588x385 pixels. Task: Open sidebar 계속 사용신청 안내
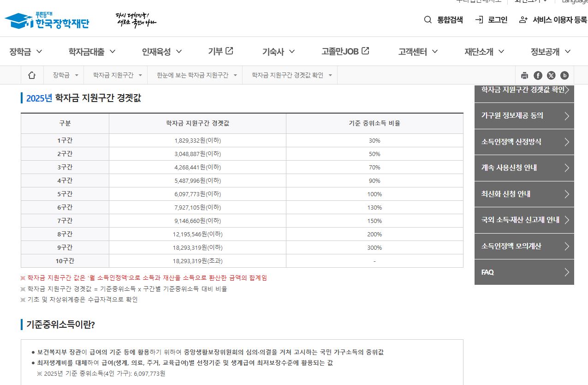524,168
